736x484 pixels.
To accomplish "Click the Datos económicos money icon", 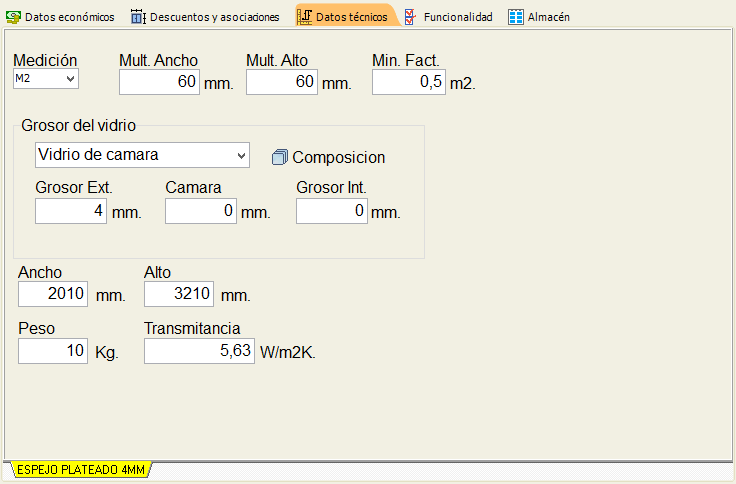I will [13, 17].
